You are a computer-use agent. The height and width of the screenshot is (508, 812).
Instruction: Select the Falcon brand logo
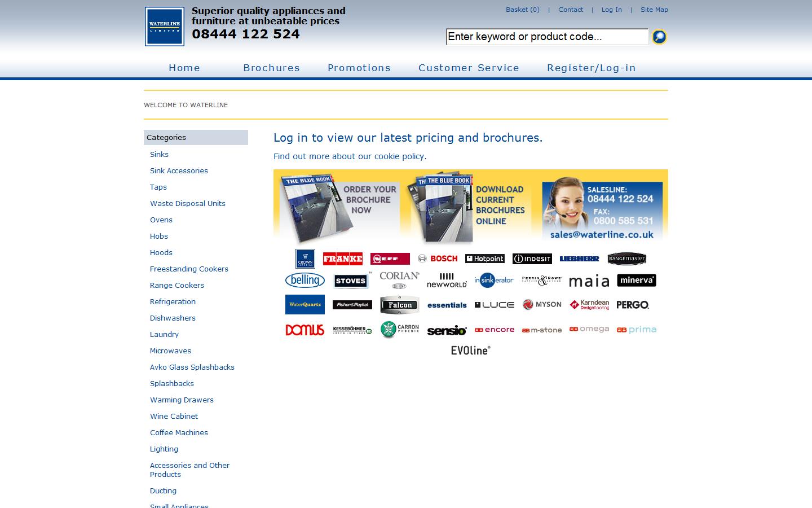[399, 304]
